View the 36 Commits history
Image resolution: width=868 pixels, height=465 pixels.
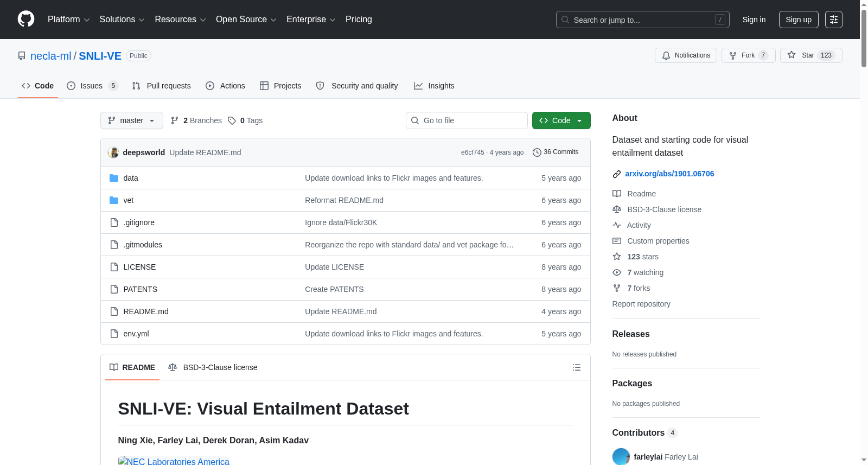pyautogui.click(x=556, y=152)
